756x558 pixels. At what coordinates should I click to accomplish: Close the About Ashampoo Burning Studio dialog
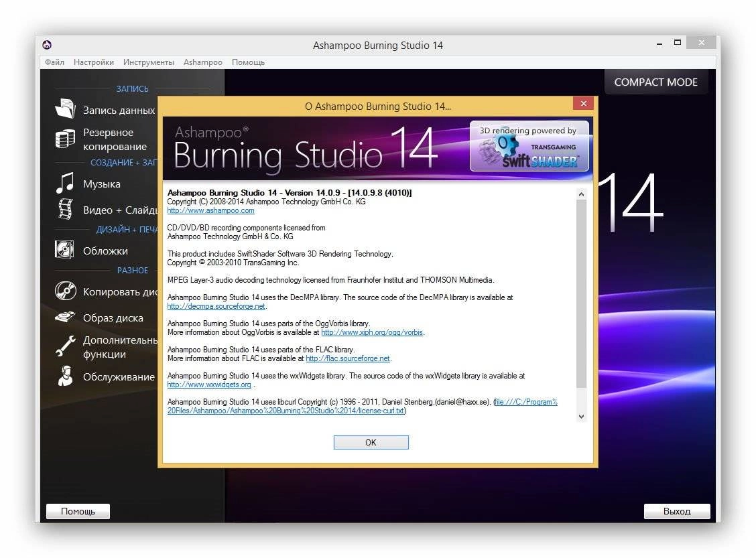coord(583,104)
